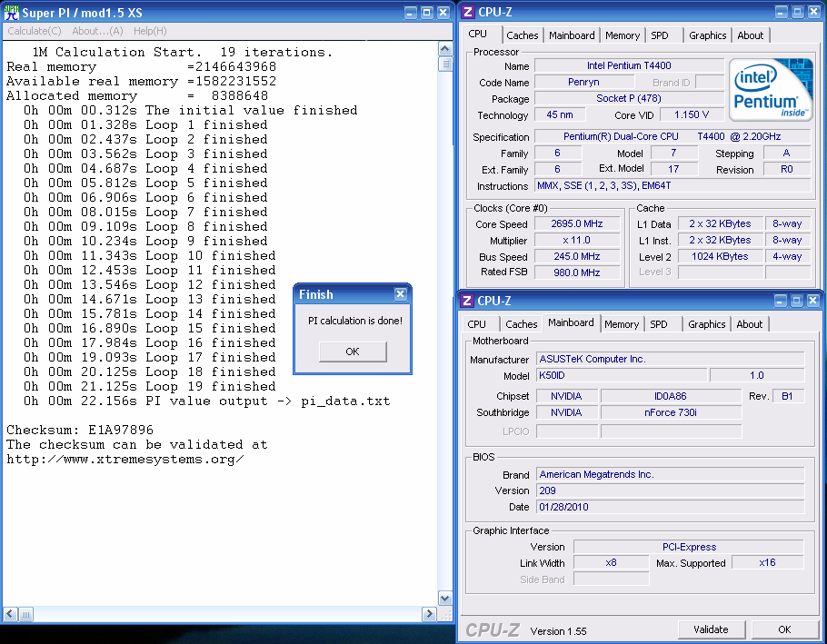Open About tab in top CPU-Z window
This screenshot has width=827, height=644.
(750, 35)
